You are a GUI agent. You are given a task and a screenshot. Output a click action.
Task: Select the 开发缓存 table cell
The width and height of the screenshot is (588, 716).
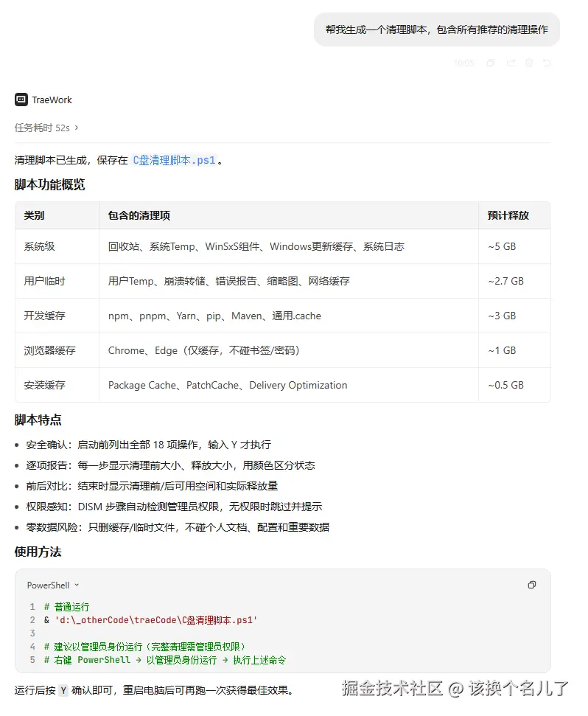coord(57,316)
